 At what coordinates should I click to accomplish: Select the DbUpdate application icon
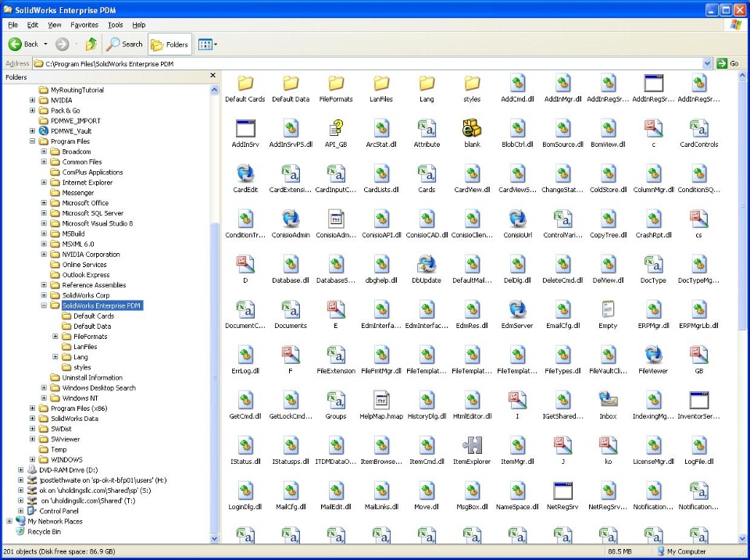click(427, 265)
